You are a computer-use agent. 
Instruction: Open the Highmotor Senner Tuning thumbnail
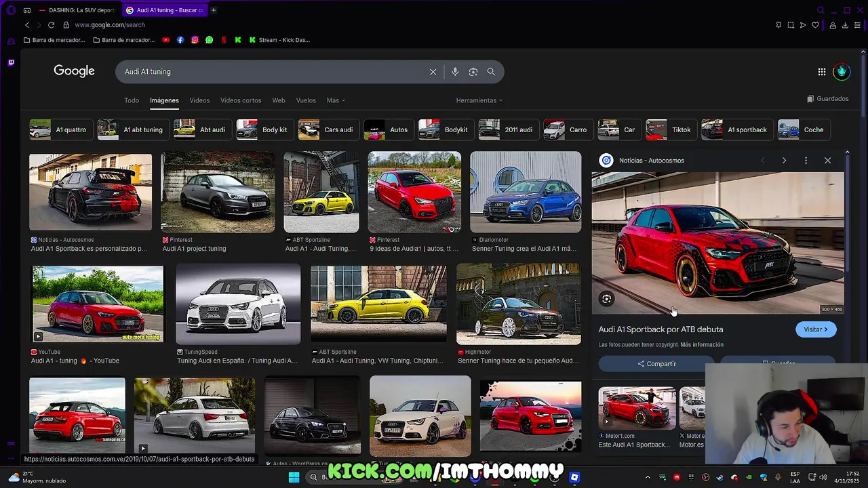coord(519,304)
